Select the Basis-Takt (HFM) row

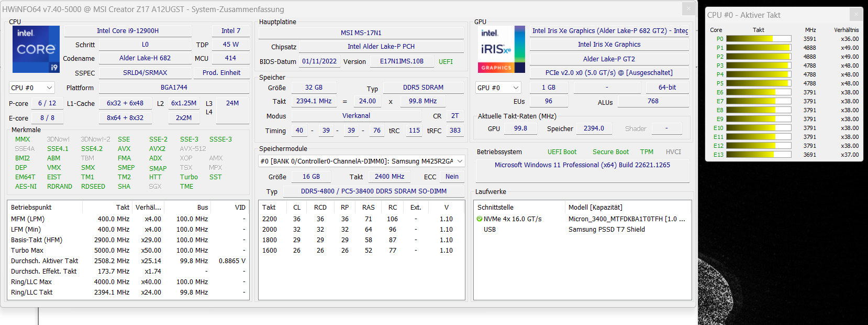coord(128,240)
